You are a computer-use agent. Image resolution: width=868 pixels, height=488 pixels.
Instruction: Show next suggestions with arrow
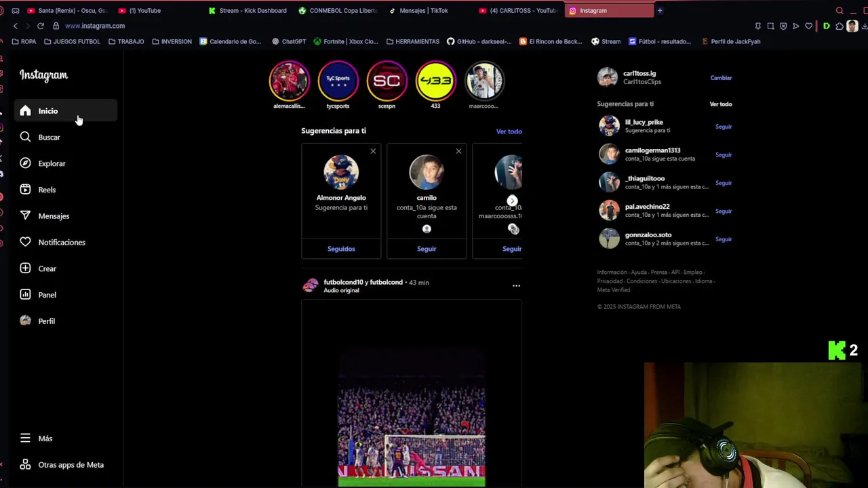tap(512, 201)
